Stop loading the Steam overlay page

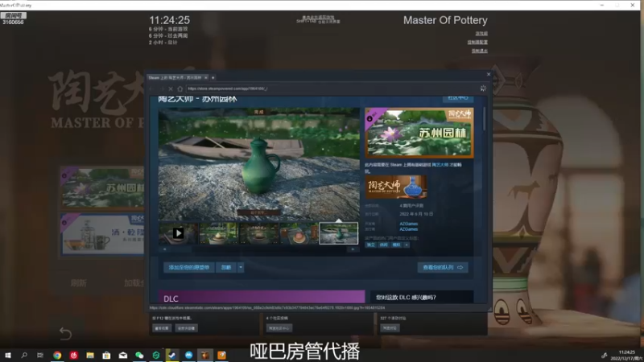point(171,88)
